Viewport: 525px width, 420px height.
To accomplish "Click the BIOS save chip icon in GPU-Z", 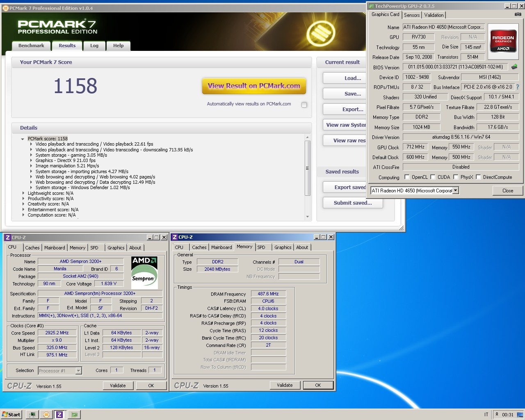I will coord(514,66).
